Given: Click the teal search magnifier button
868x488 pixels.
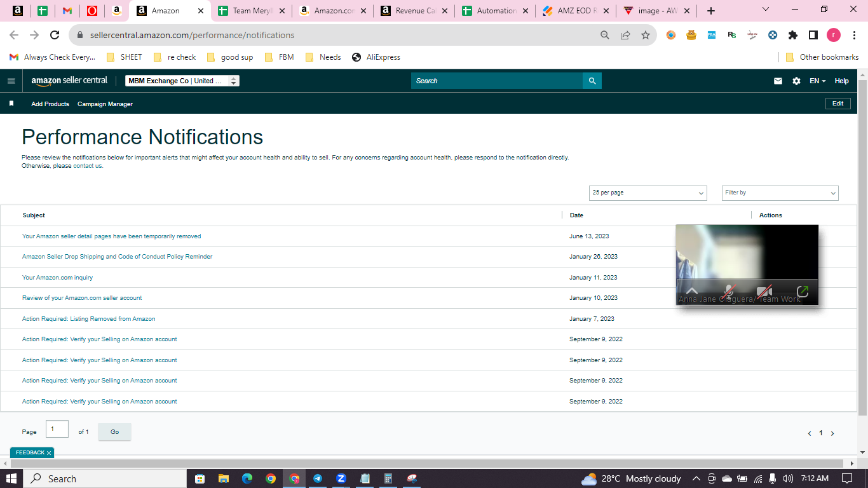Looking at the screenshot, I should [x=592, y=81].
